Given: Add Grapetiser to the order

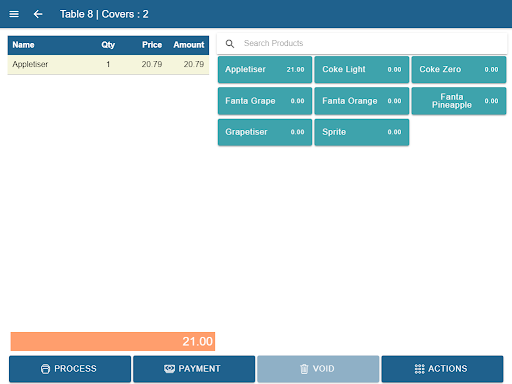Looking at the screenshot, I should coord(265,132).
